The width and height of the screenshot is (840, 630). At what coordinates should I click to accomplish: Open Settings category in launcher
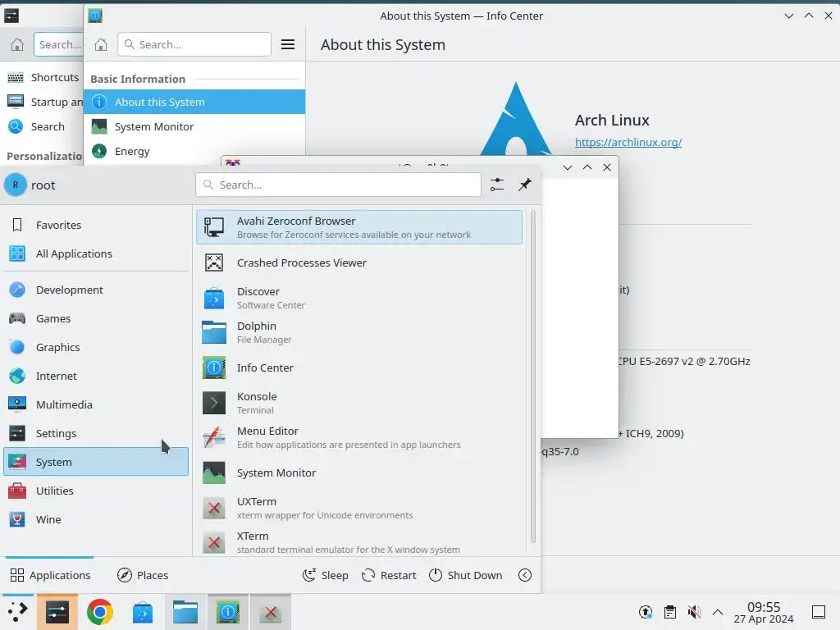(x=96, y=433)
